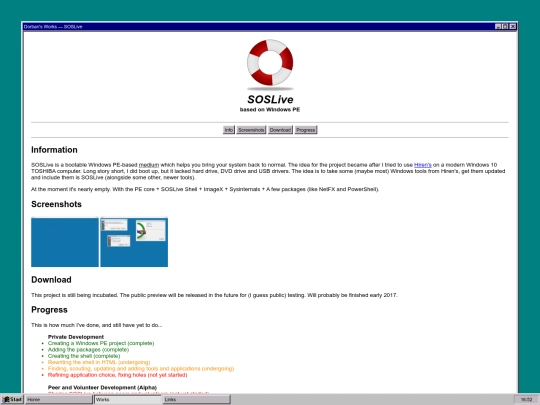
Task: Click the taskbar clock
Action: click(526, 399)
